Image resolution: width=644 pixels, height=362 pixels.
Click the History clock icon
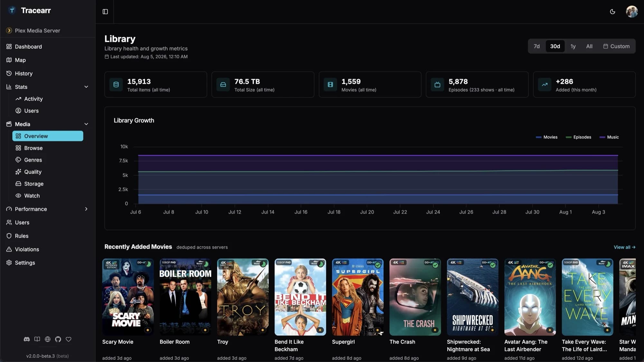coord(9,73)
